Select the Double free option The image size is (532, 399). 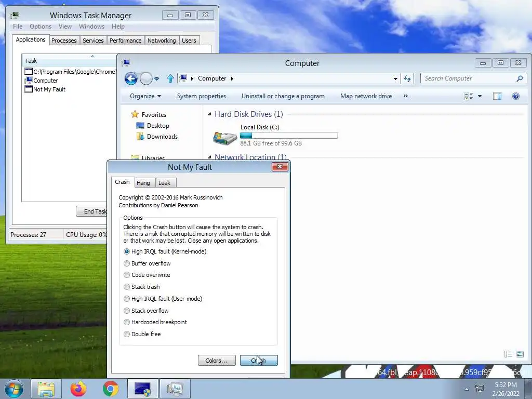pos(142,334)
